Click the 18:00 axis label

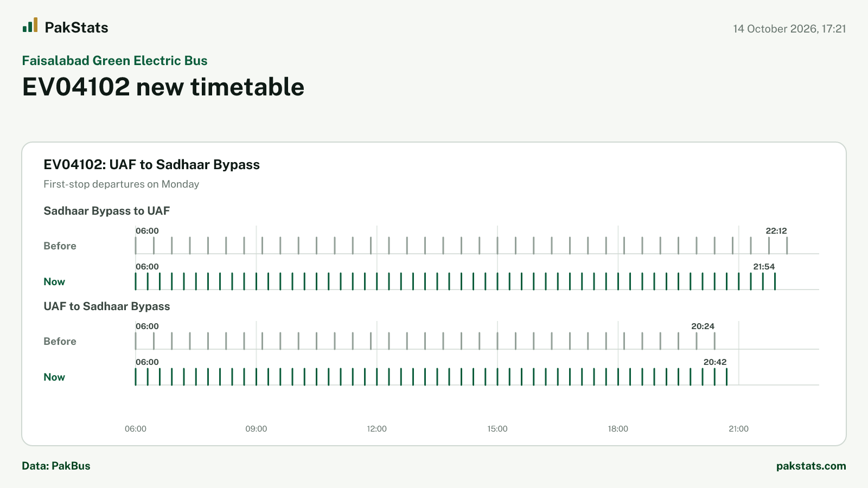618,429
